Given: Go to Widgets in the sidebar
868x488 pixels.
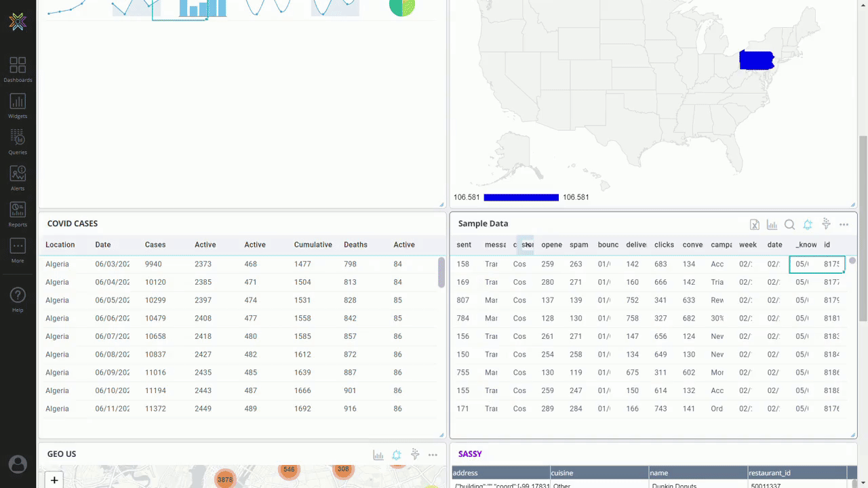Looking at the screenshot, I should pyautogui.click(x=18, y=106).
